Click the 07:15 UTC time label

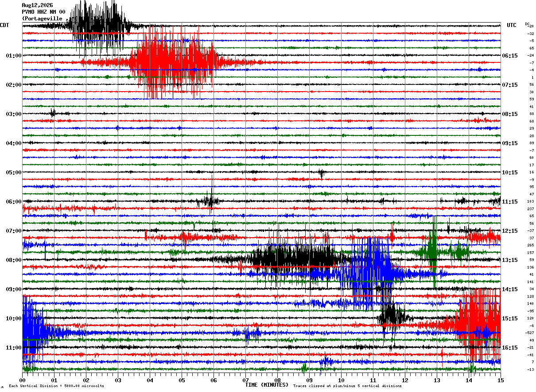click(510, 85)
